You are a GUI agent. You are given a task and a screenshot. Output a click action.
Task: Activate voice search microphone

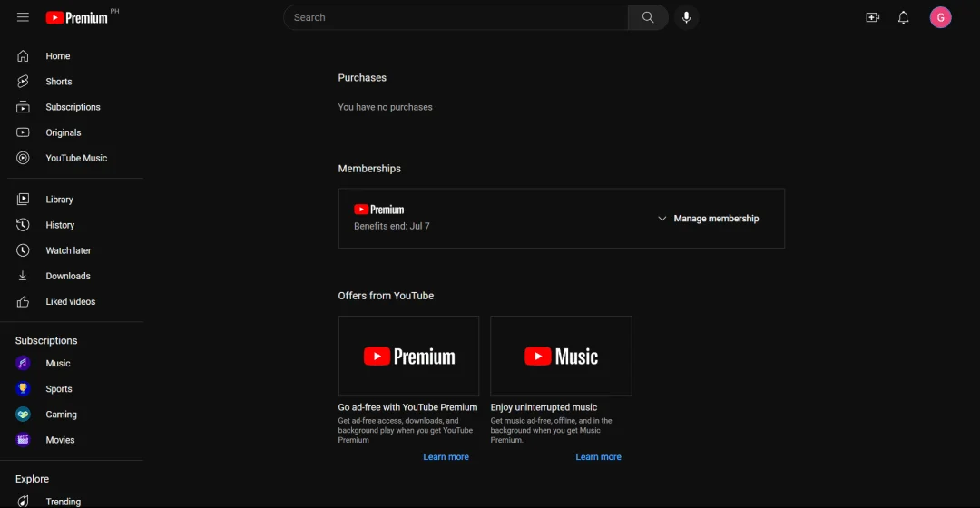tap(686, 17)
